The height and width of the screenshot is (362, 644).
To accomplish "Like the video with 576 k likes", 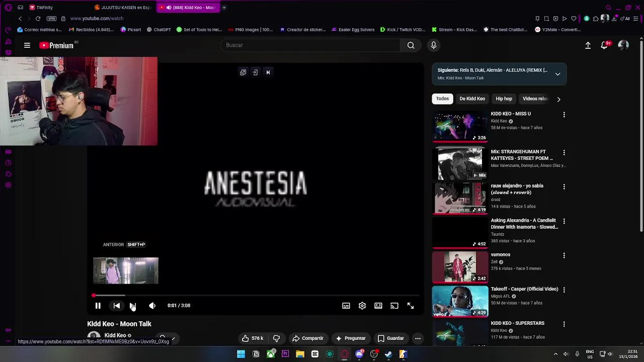I will [253, 338].
